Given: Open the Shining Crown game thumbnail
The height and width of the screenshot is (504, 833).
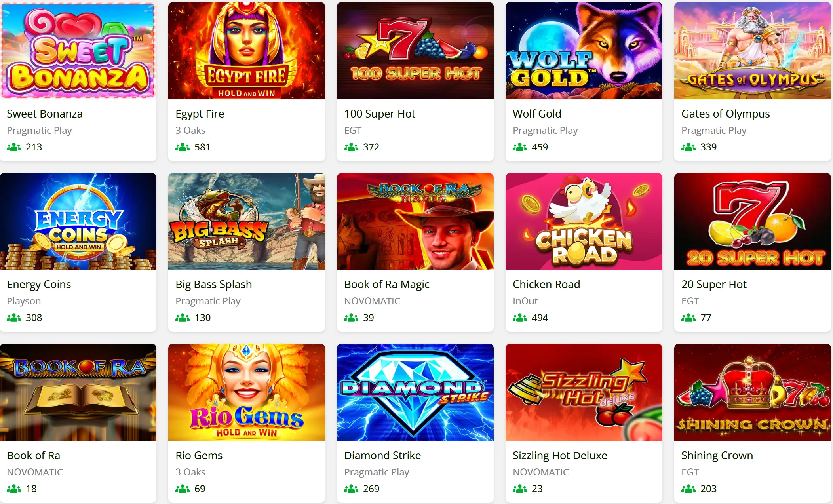Looking at the screenshot, I should point(752,392).
